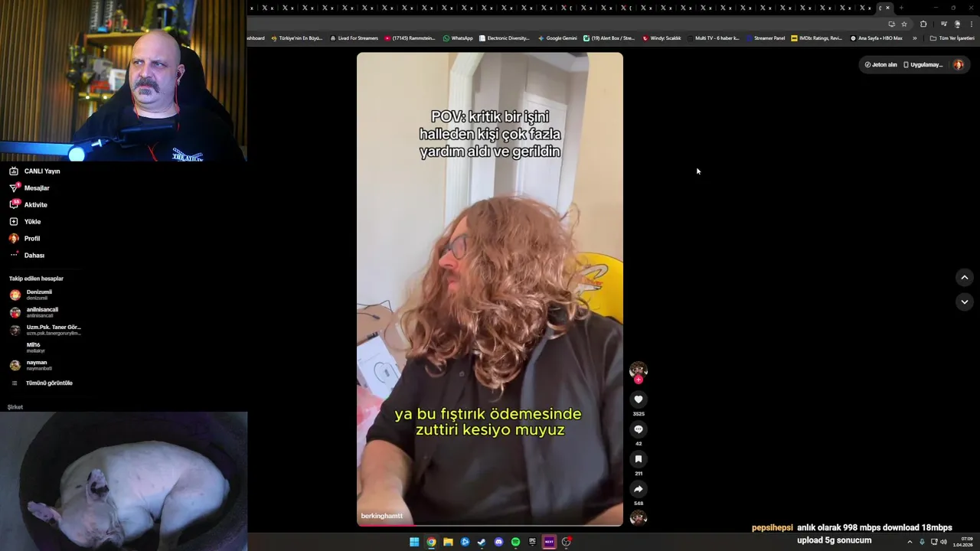Open followed account Uzm.Psk. Taner Gör...
Screen dimensions: 980x551
[45, 330]
